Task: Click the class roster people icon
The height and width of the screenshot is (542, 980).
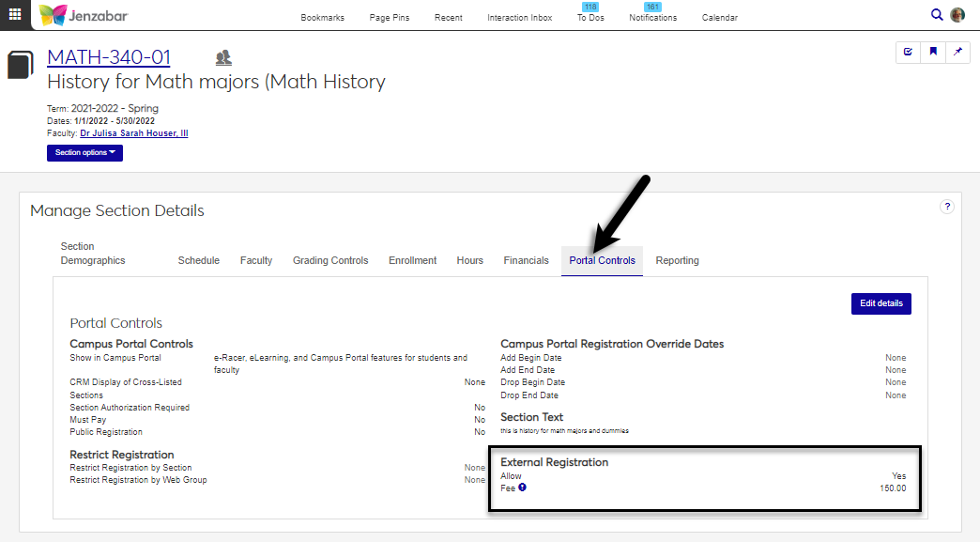Action: click(223, 58)
